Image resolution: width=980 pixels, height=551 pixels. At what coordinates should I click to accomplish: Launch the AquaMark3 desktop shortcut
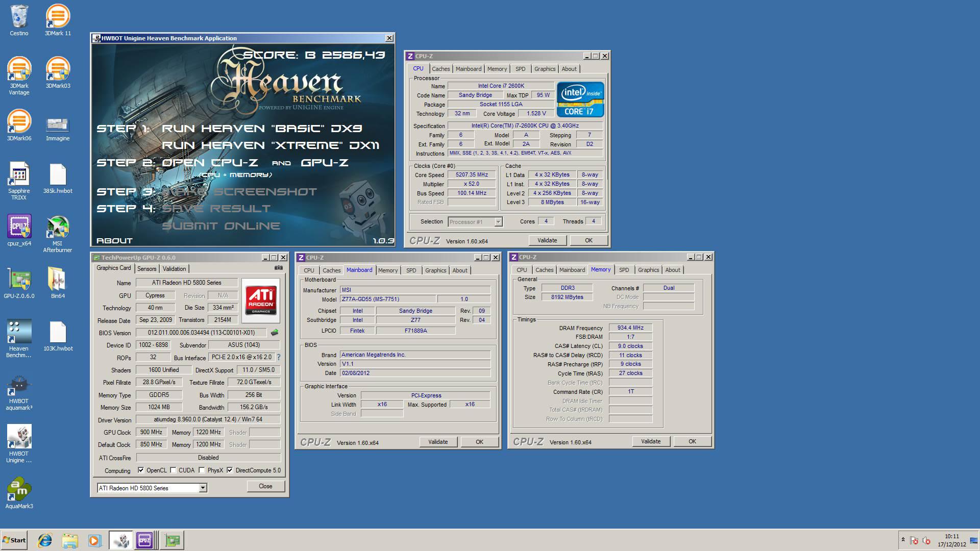coord(19,493)
